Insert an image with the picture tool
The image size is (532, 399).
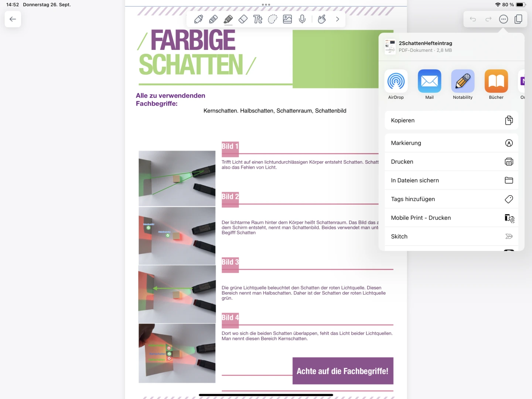coord(287,19)
